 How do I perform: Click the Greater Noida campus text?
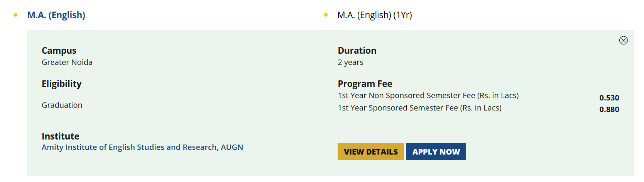click(x=67, y=62)
